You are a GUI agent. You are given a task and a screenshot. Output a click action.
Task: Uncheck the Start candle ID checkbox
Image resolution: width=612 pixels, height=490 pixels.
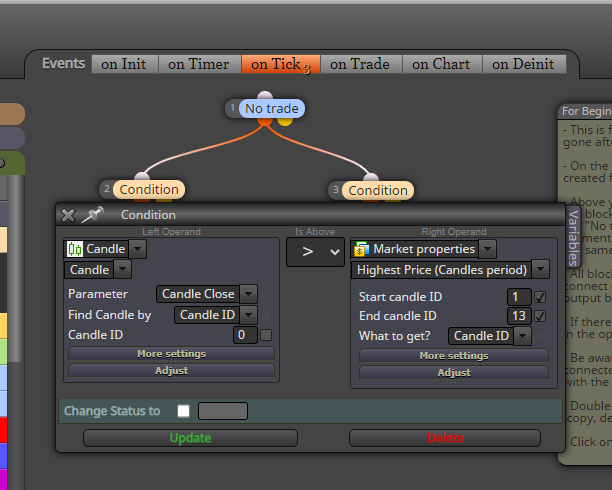(540, 297)
